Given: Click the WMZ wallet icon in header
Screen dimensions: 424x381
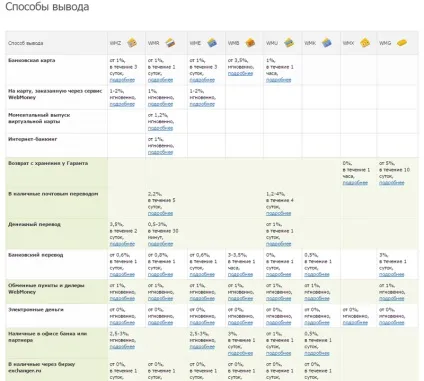Looking at the screenshot, I should click(x=132, y=43).
